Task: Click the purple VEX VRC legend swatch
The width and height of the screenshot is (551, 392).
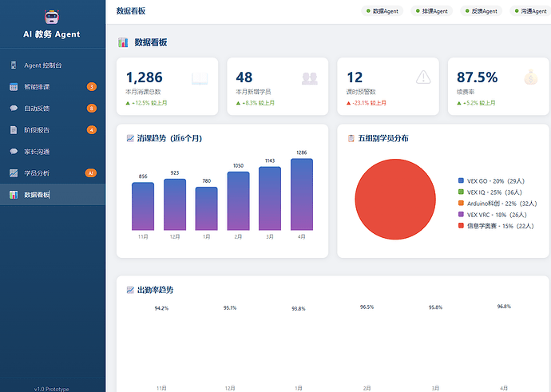Action: (x=461, y=214)
